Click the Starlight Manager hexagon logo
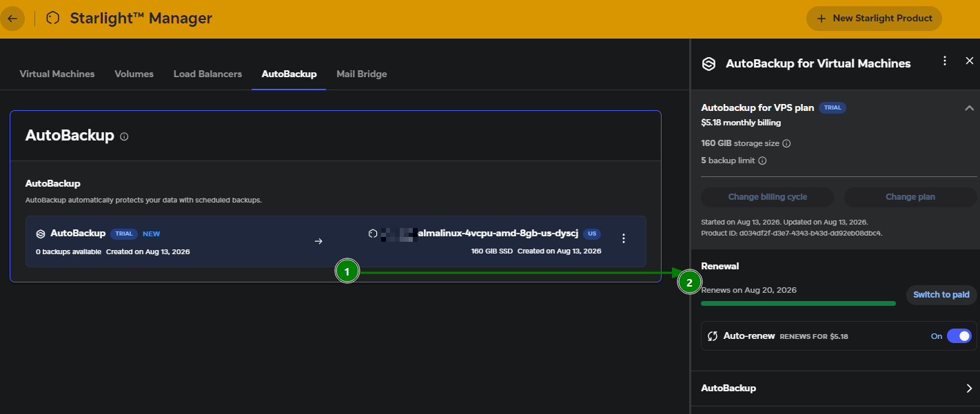980x414 pixels. (52, 19)
